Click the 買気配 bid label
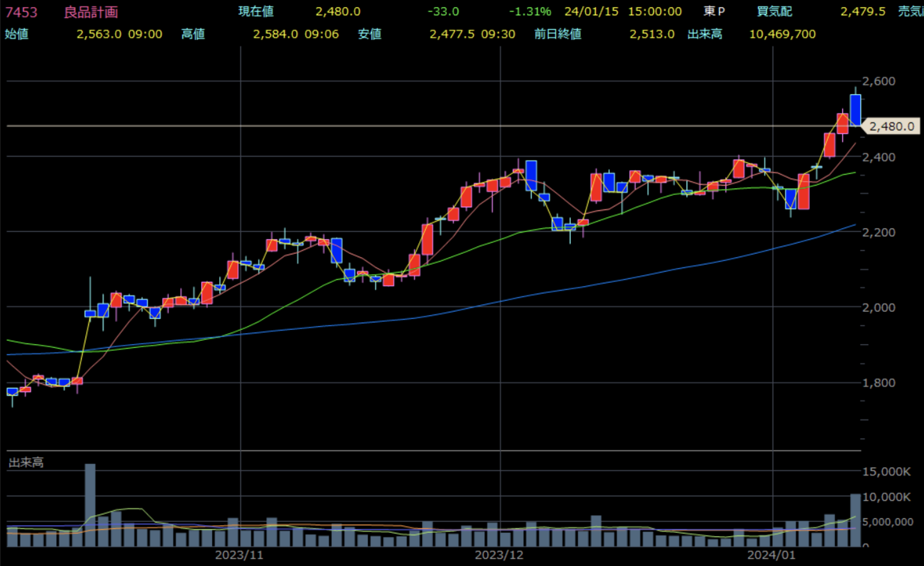 point(774,11)
